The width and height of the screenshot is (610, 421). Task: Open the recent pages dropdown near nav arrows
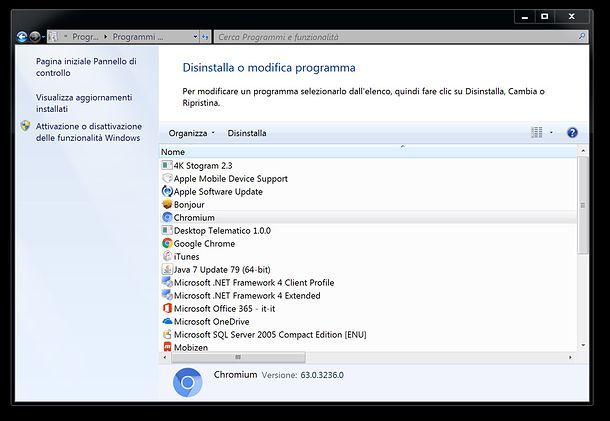click(43, 37)
